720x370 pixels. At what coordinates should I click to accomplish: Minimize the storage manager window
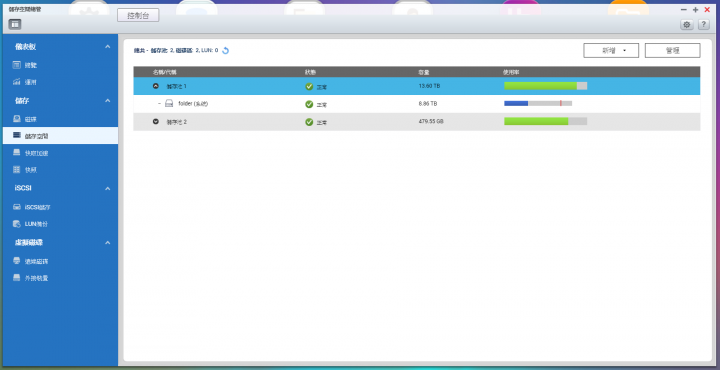[684, 10]
